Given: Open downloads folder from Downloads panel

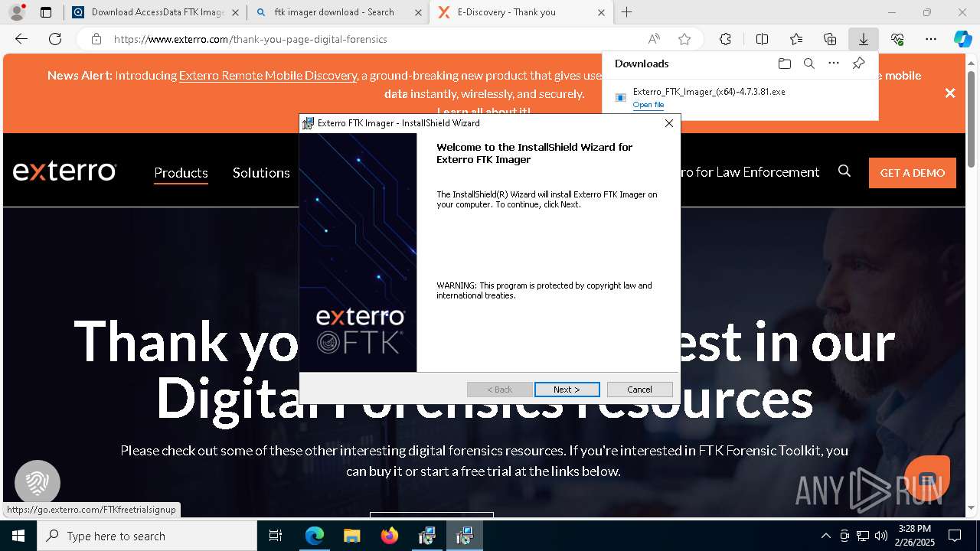Looking at the screenshot, I should [784, 64].
